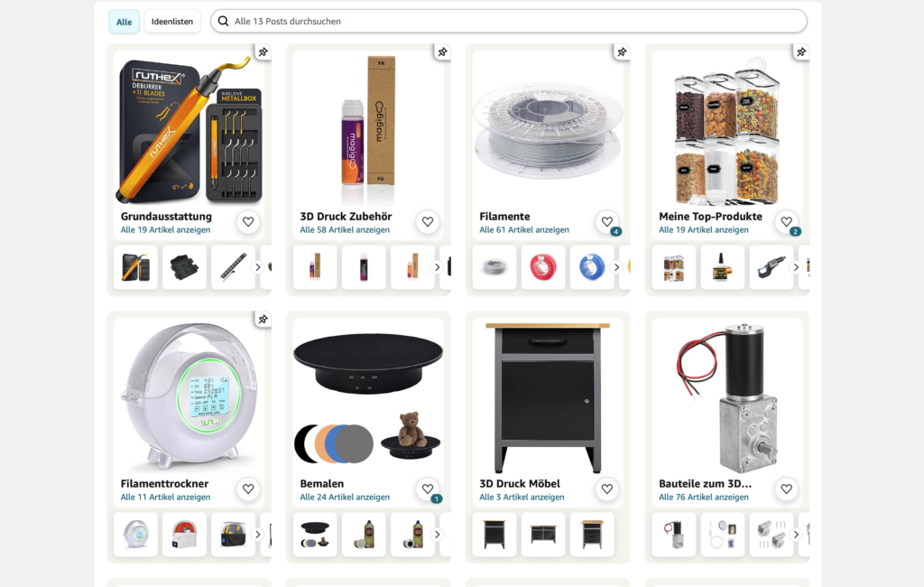Click the search magnifier icon

coord(224,22)
